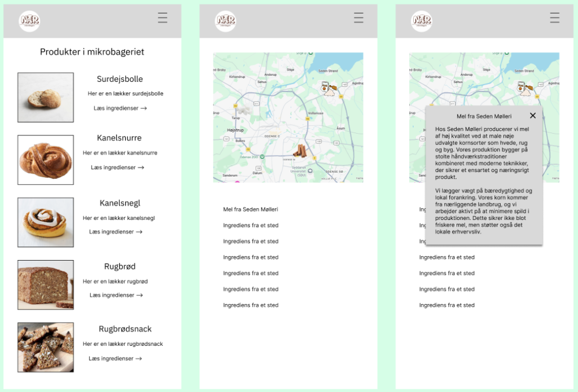Image resolution: width=578 pixels, height=392 pixels.
Task: Click 'Her er en lækker kanelsnurre' text
Action: 120,153
